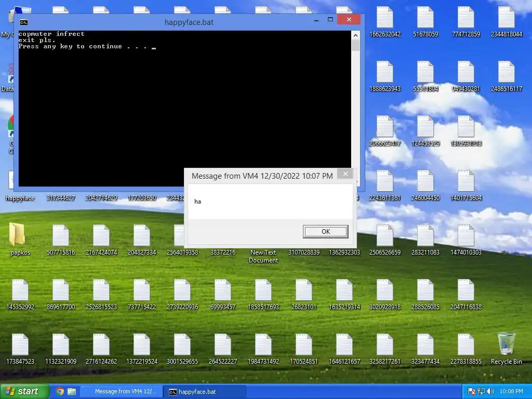Launch Chrome from the quick launch bar
The width and height of the screenshot is (532, 399).
[60, 391]
